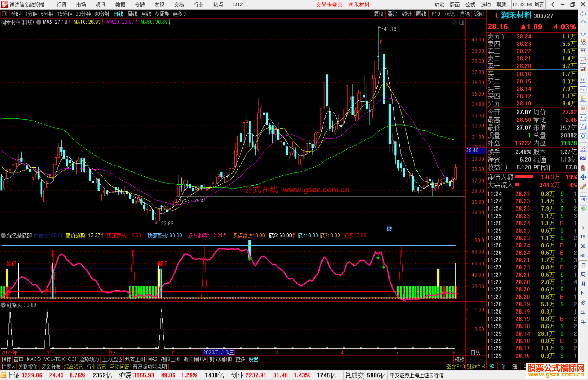Click the F10 icon in right sidebar
The width and height of the screenshot is (588, 380).
point(583,89)
